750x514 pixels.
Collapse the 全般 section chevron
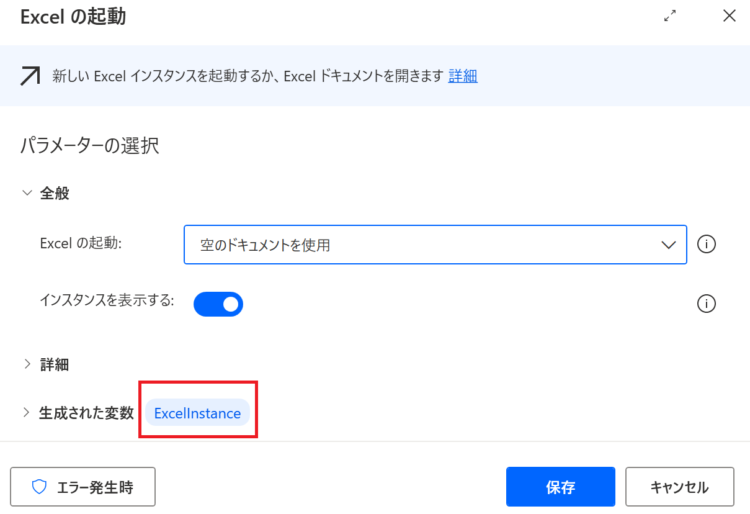[27, 193]
